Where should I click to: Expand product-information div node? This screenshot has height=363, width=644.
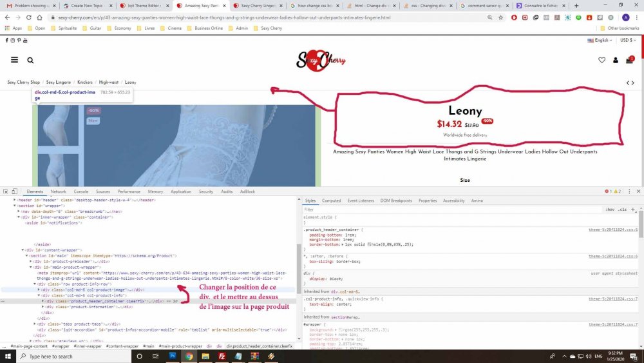tap(43, 307)
